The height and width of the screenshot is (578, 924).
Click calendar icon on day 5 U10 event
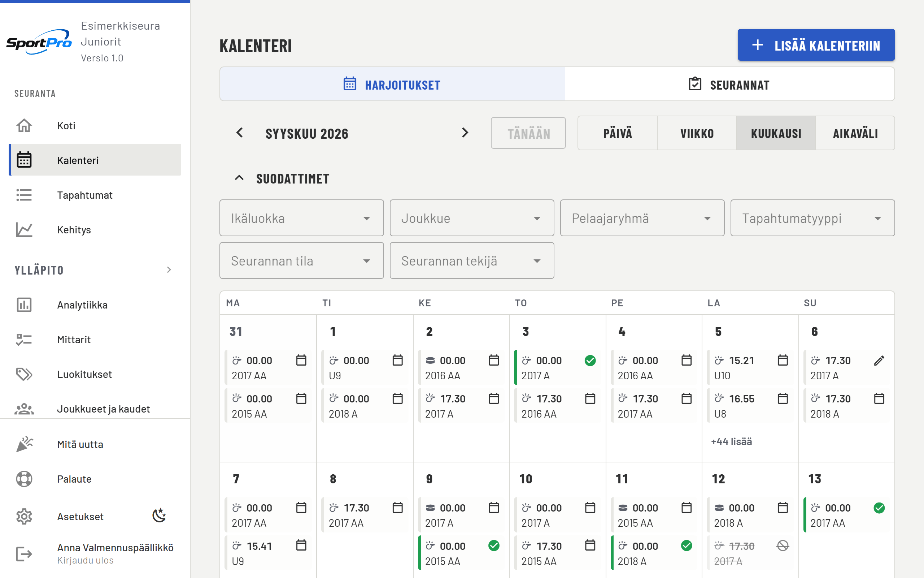(x=783, y=360)
